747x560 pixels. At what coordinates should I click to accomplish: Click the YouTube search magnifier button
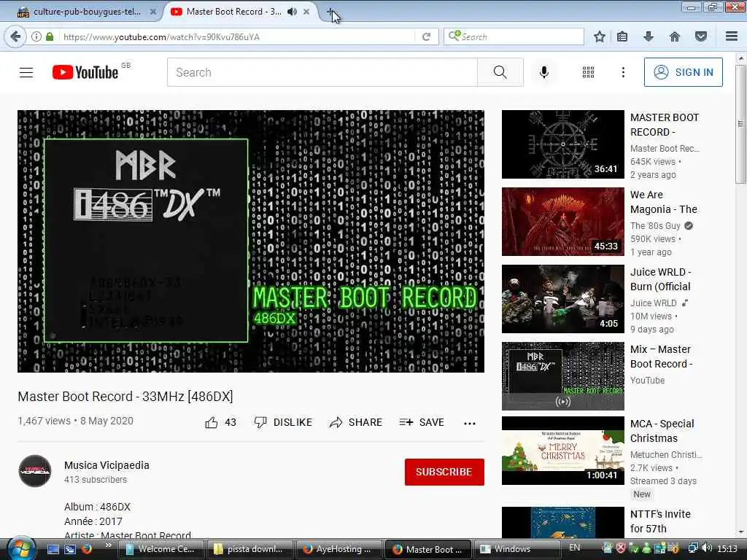click(x=500, y=72)
